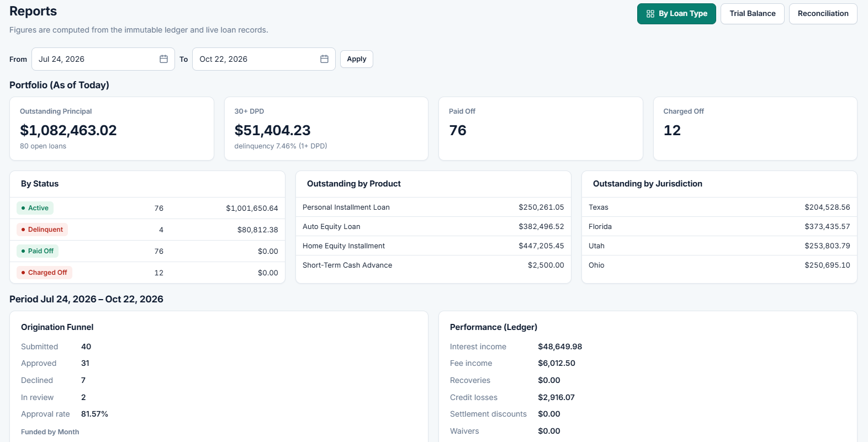This screenshot has height=442, width=868.
Task: Click the From date input Jul 24, 2026
Action: (x=103, y=59)
